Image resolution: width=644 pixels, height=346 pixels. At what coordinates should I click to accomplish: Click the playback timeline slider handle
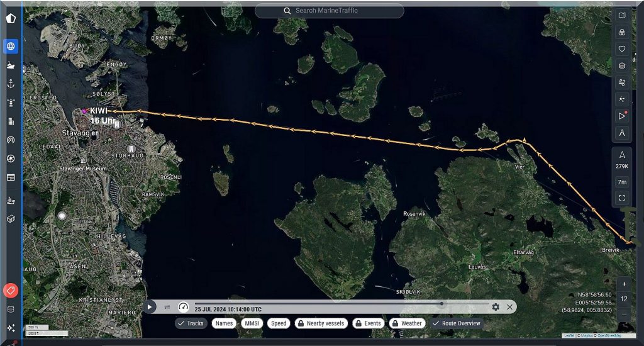pos(441,303)
